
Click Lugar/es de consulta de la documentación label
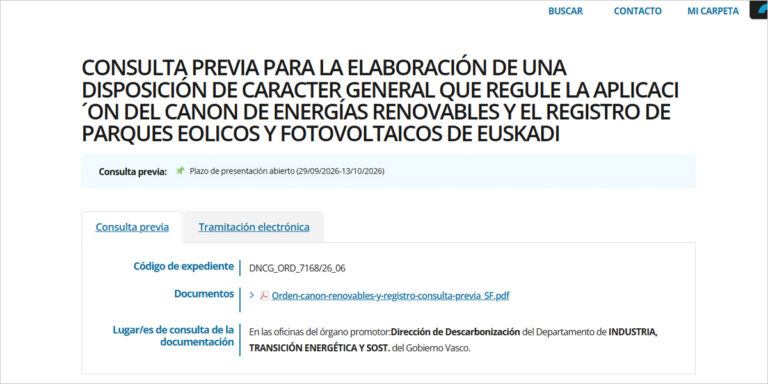click(173, 336)
